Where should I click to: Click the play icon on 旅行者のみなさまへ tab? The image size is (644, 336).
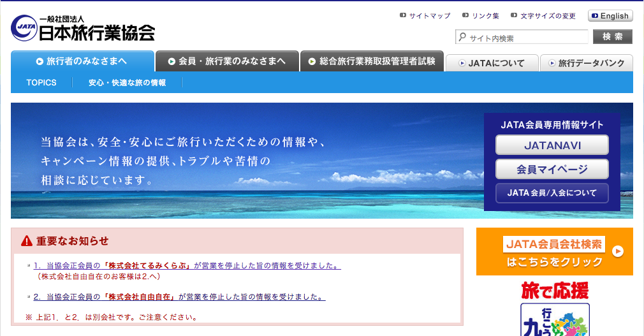(40, 62)
